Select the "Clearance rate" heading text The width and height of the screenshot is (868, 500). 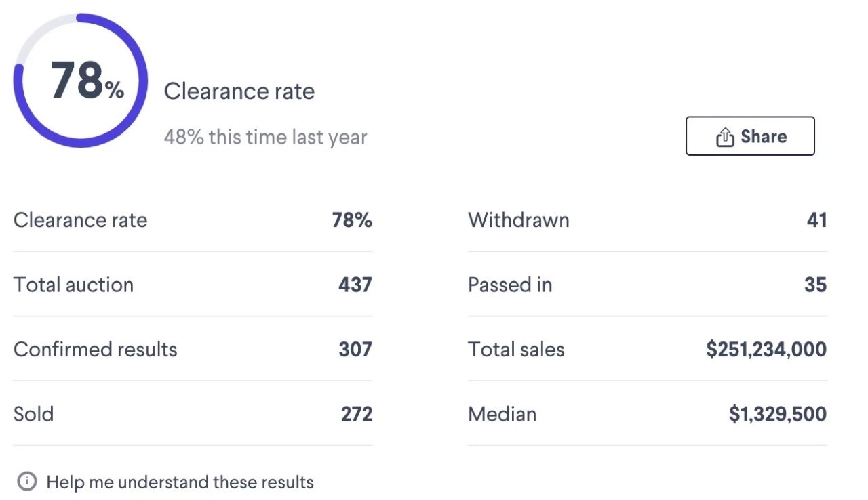click(239, 91)
